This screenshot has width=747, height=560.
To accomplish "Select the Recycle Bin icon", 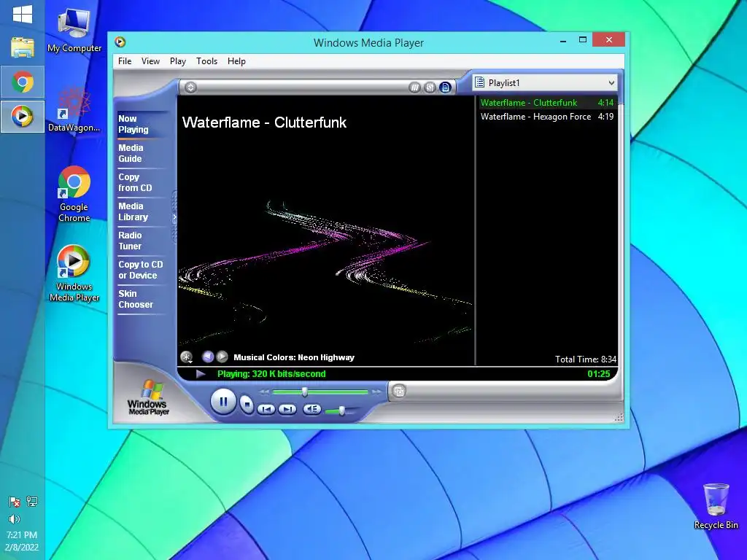I will (x=716, y=506).
